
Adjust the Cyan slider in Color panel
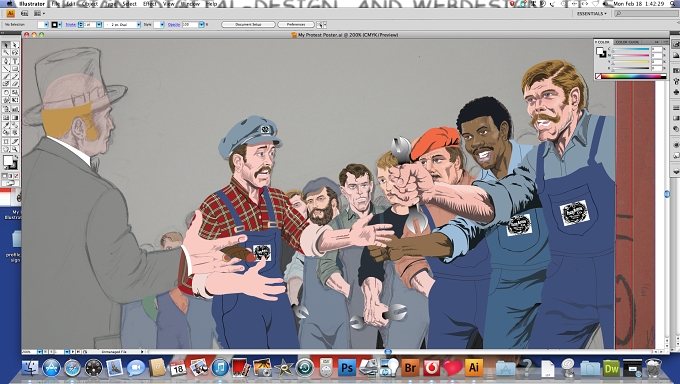coord(630,50)
